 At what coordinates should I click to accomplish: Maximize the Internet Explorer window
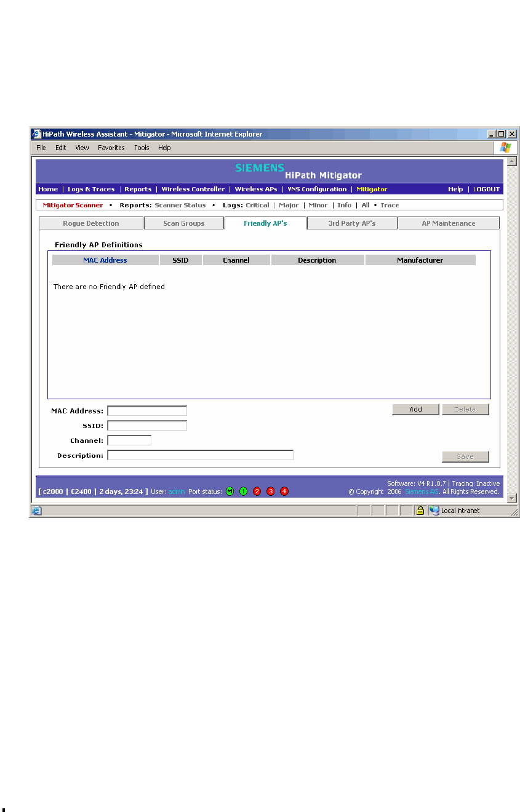coord(502,134)
